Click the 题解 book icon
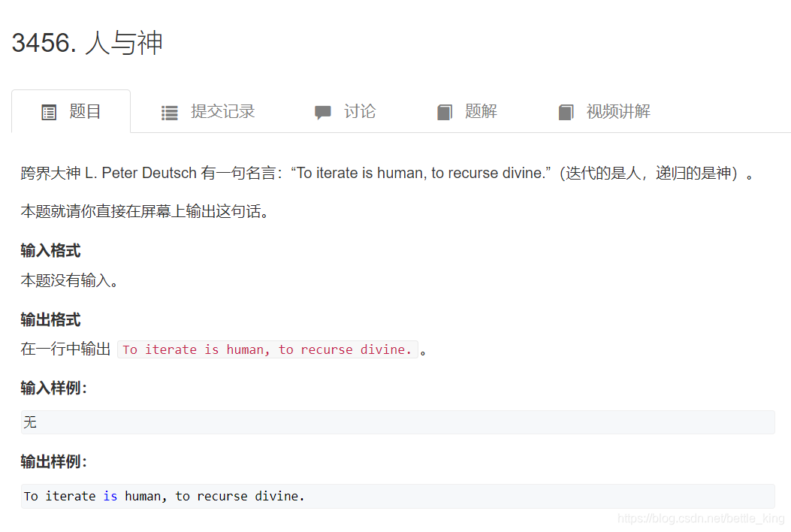This screenshot has width=791, height=532. tap(445, 112)
